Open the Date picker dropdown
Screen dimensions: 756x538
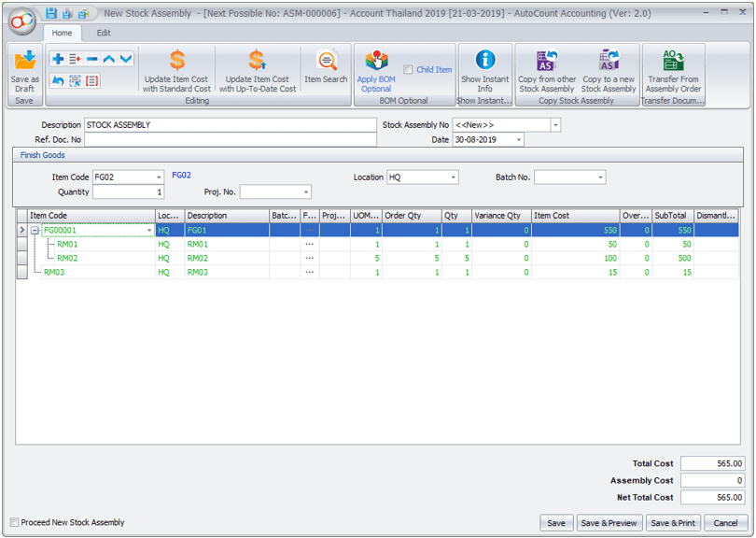519,140
